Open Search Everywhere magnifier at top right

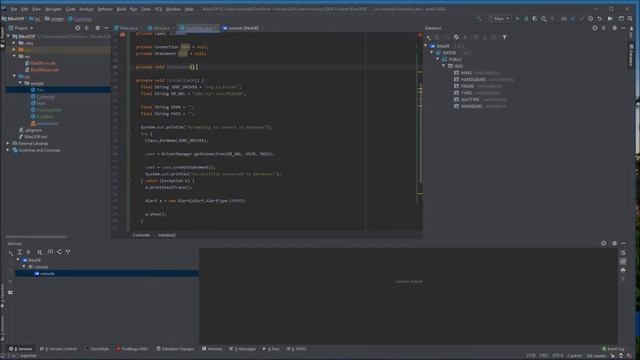pos(630,19)
